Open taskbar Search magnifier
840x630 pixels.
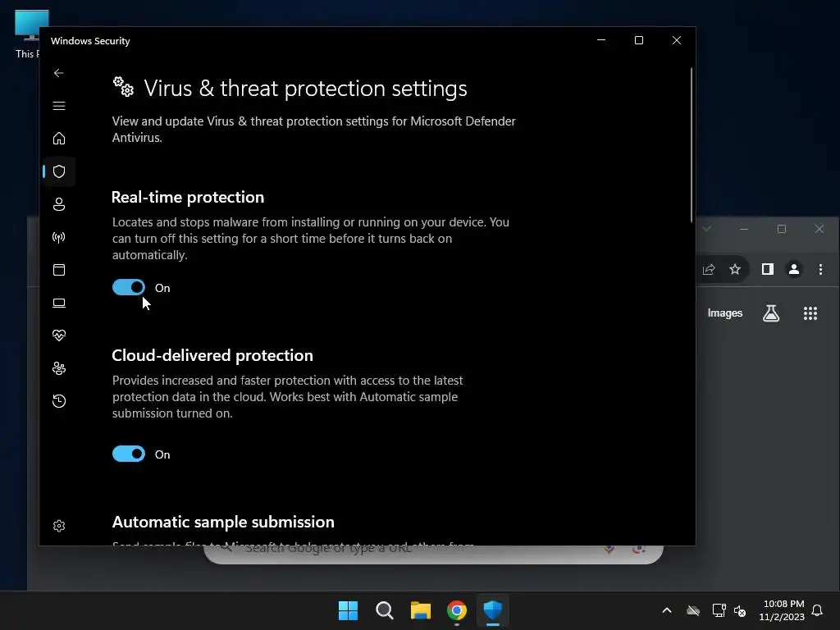pos(385,610)
